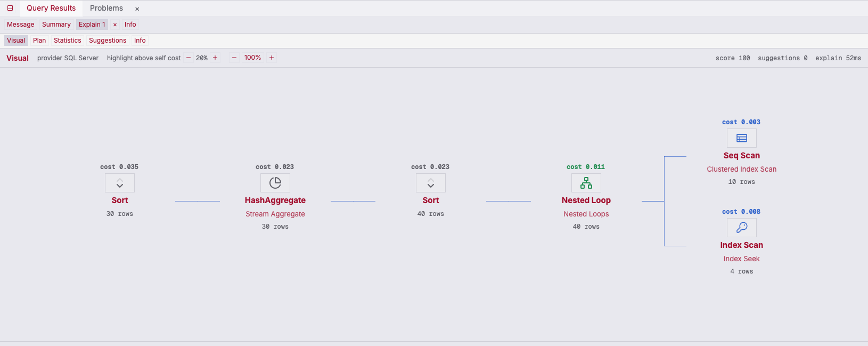
Task: Click the 4 rows text under Index Scan
Action: (742, 271)
